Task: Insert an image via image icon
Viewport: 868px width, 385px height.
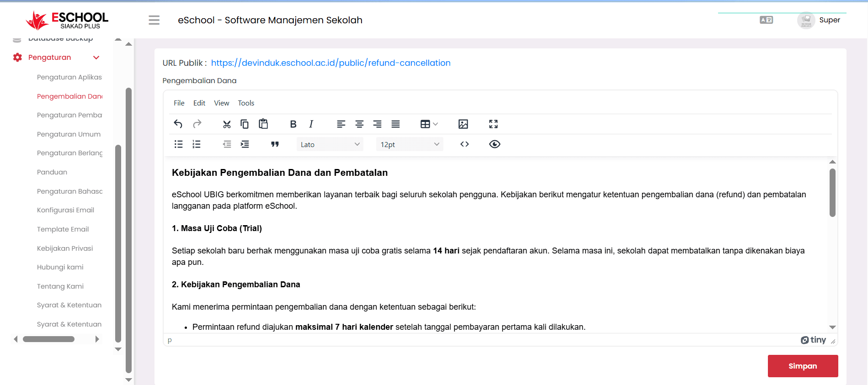Action: (463, 124)
